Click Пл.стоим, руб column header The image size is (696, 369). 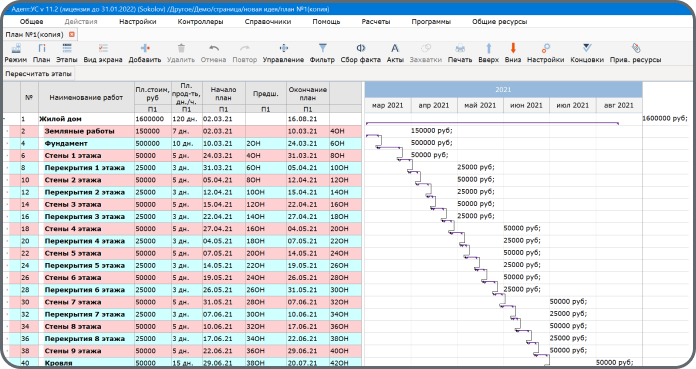[152, 94]
